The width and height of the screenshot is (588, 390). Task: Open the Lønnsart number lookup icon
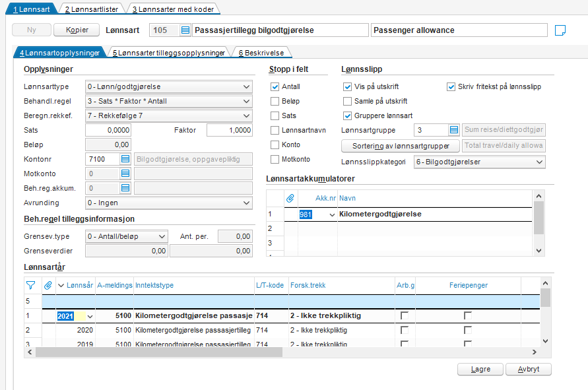point(185,30)
